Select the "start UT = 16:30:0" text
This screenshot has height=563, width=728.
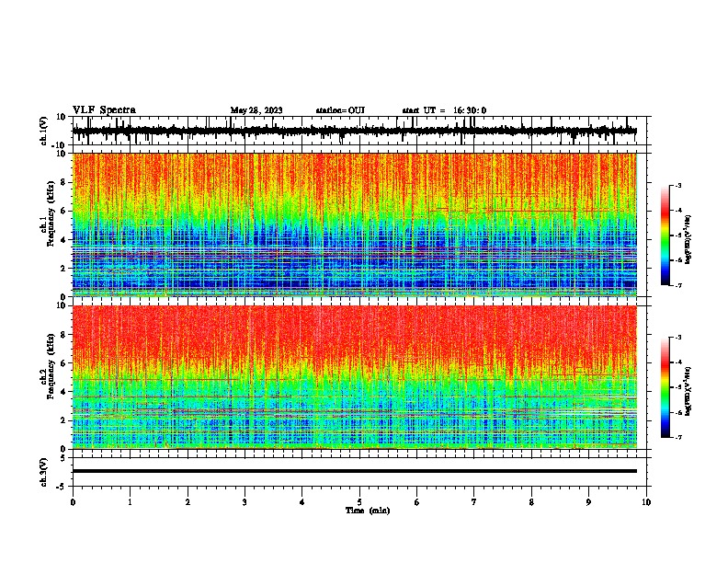tap(444, 110)
